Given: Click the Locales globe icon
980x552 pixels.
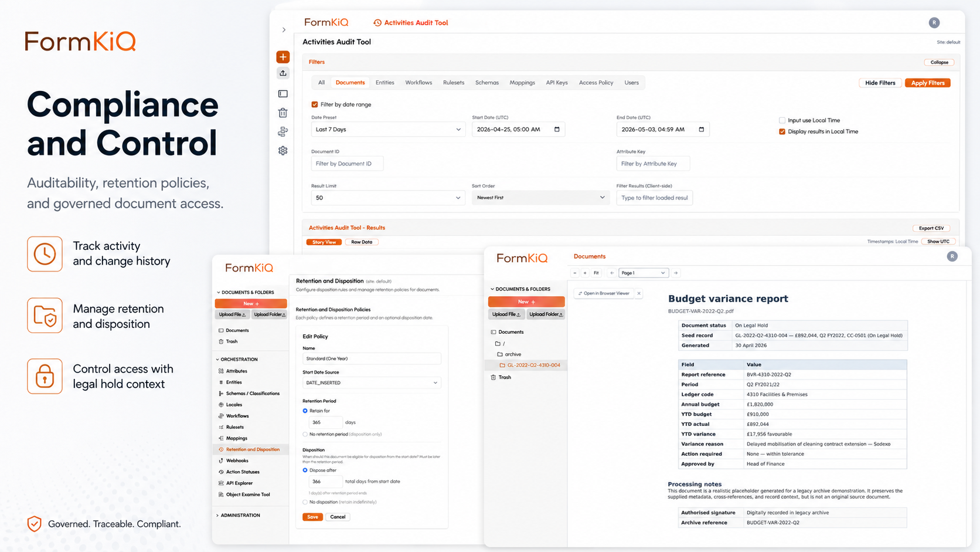Looking at the screenshot, I should (x=221, y=405).
